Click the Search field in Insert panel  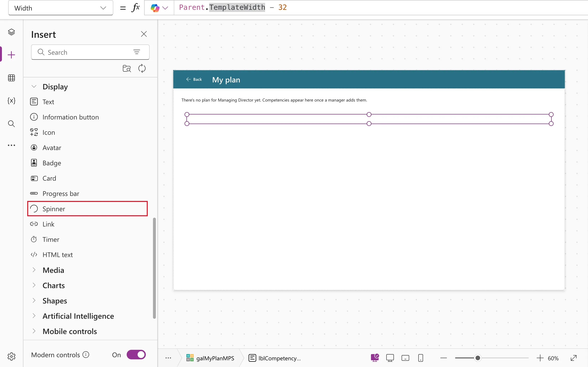[90, 52]
